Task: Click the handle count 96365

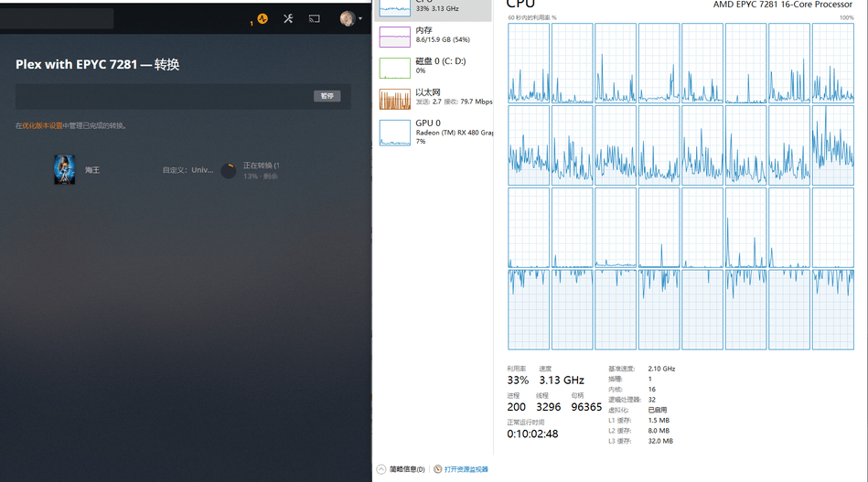Action: click(x=586, y=407)
